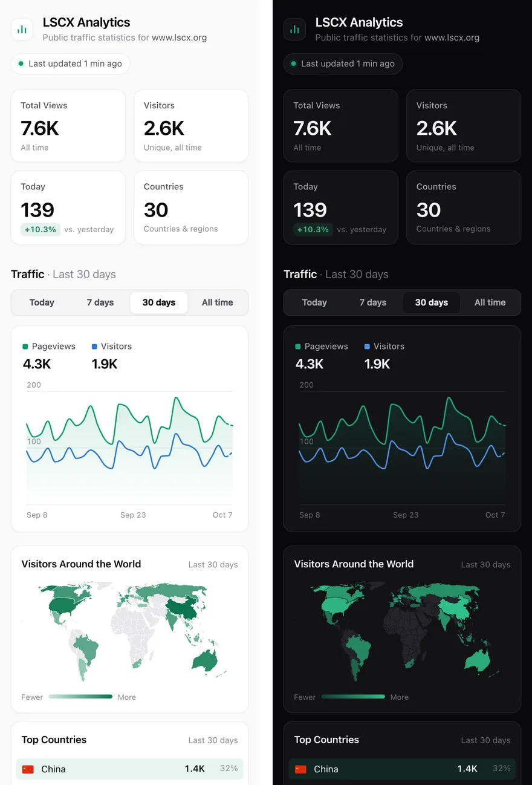Click the Visitors legend swatch in light panel

click(94, 347)
